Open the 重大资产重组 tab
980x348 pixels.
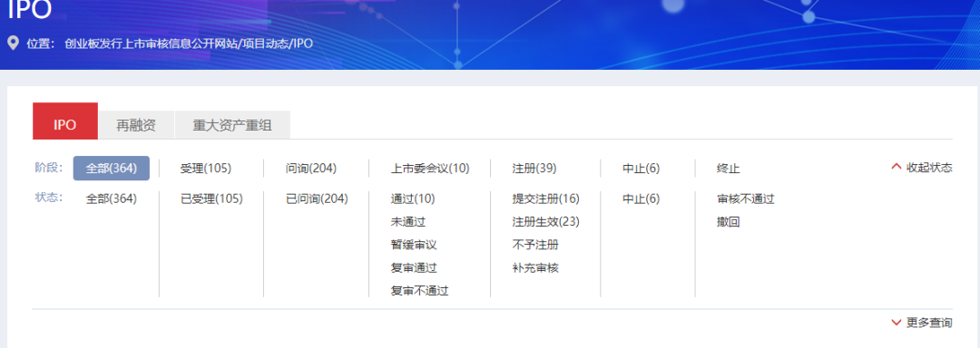click(232, 125)
